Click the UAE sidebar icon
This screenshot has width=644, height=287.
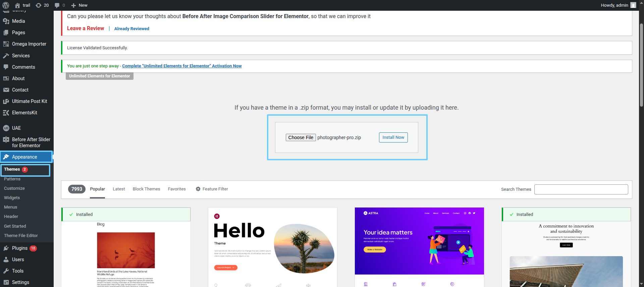coord(6,128)
